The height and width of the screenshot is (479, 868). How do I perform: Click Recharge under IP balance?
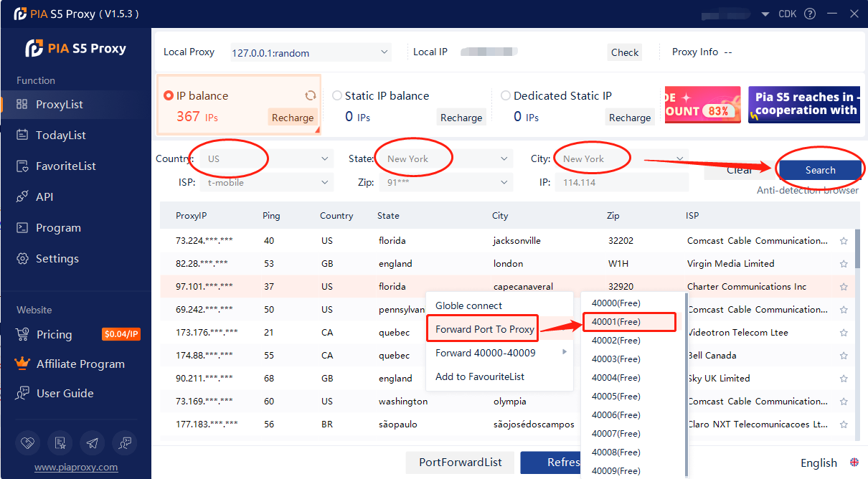point(293,118)
